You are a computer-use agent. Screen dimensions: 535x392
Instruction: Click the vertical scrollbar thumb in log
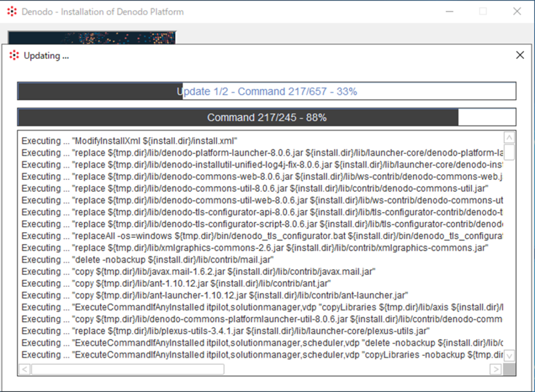coord(509,152)
